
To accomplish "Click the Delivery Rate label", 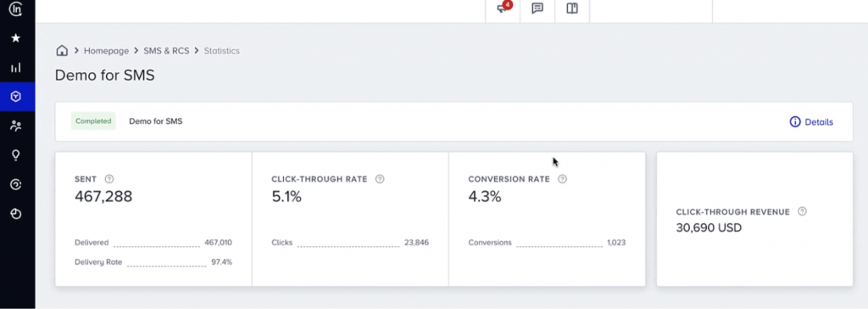I will pos(98,262).
